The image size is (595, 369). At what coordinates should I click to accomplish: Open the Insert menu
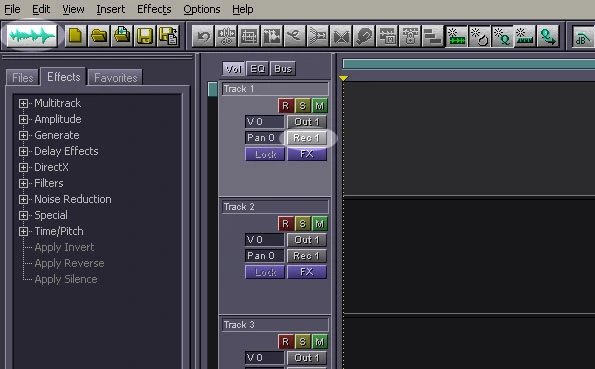point(110,9)
